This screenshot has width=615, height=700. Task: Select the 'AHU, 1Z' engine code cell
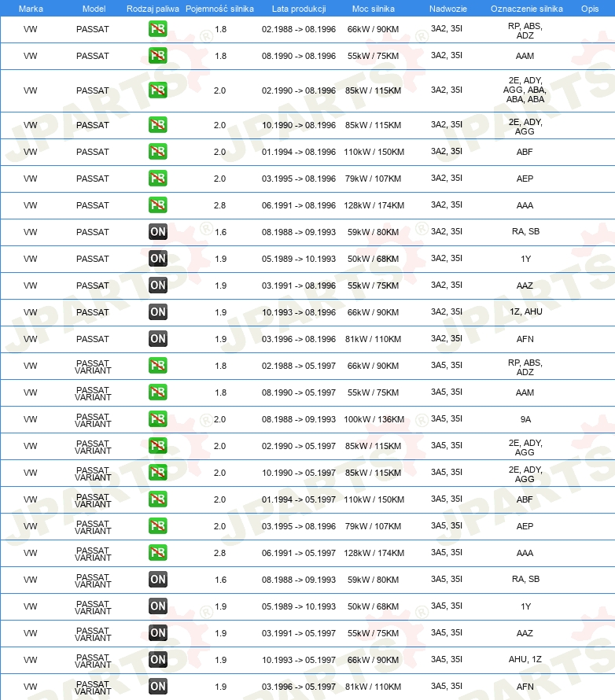[x=525, y=659]
